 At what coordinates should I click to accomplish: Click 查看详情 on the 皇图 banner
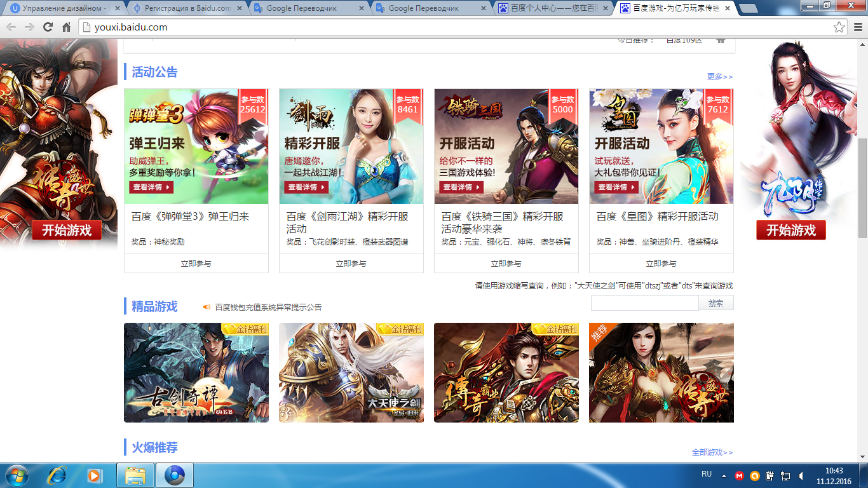[616, 187]
